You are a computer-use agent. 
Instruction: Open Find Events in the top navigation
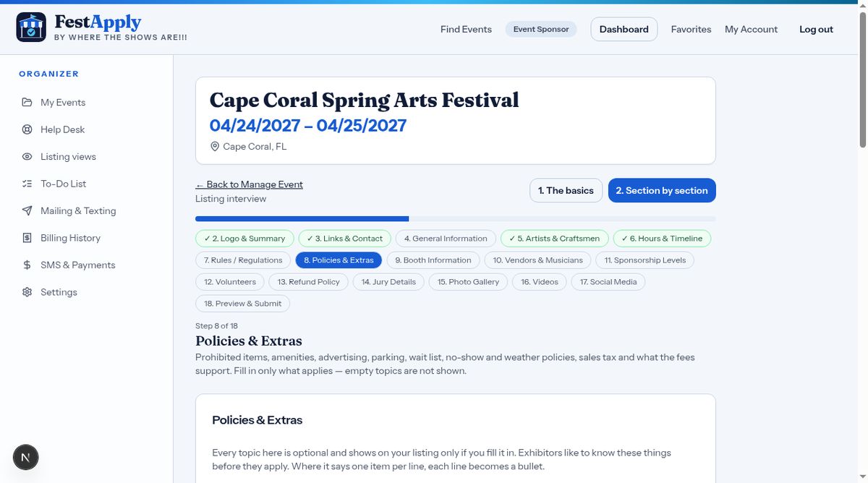pyautogui.click(x=466, y=29)
